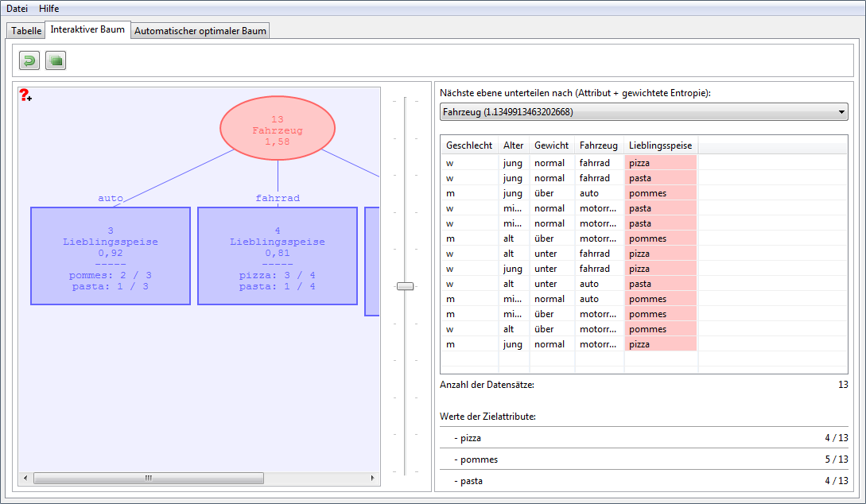Open the Datei menu
This screenshot has width=866, height=504.
coord(17,8)
